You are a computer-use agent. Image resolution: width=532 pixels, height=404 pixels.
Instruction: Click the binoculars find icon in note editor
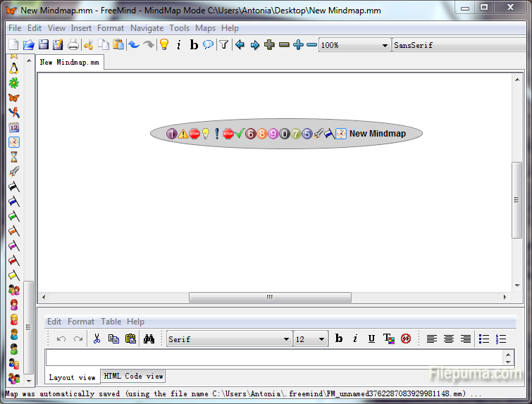[x=149, y=339]
